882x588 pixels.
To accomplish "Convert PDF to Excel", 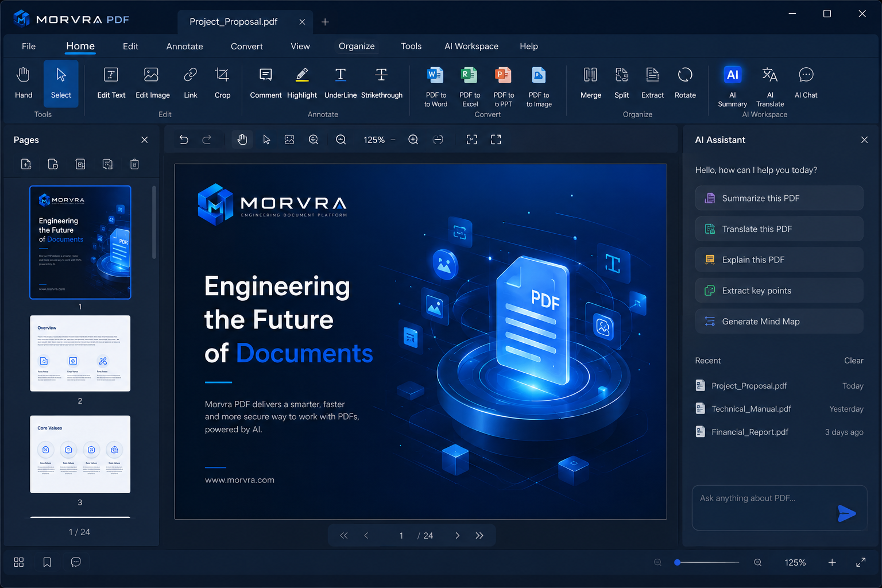I will coord(470,86).
